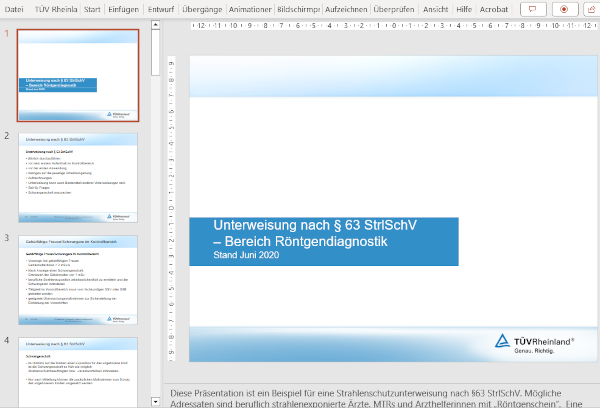Switch to the Einfügen tab
Image resolution: width=600 pixels, height=408 pixels.
[x=123, y=8]
